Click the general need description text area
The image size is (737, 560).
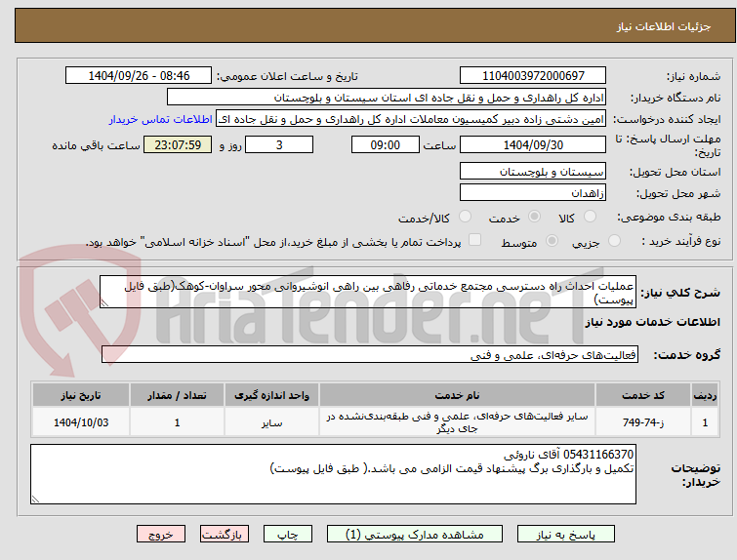point(368,292)
